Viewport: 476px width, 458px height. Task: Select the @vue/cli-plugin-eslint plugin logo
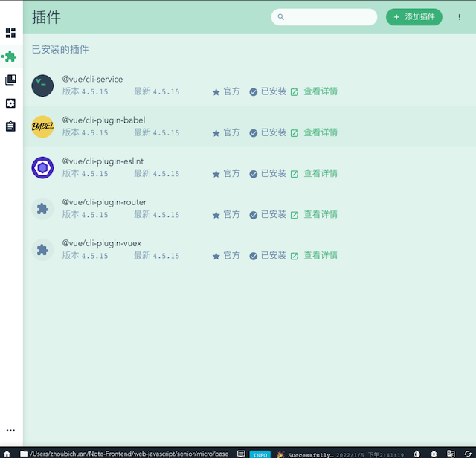click(42, 167)
